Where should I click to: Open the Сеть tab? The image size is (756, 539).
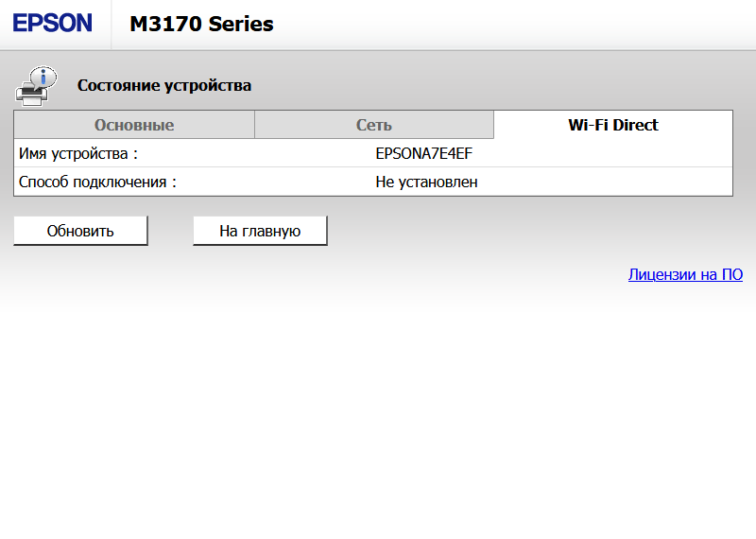(374, 125)
